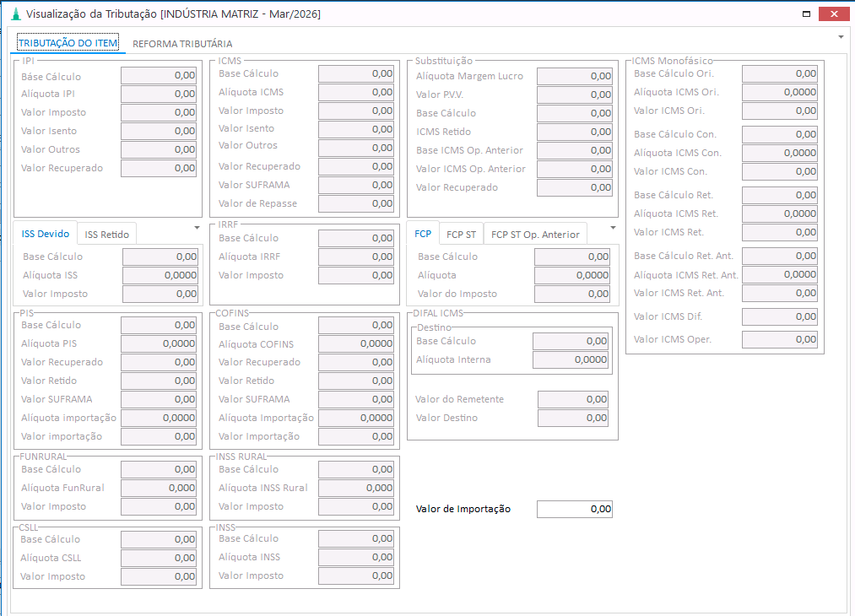Close the Visualização da Tributação window
The image size is (855, 616).
[836, 14]
